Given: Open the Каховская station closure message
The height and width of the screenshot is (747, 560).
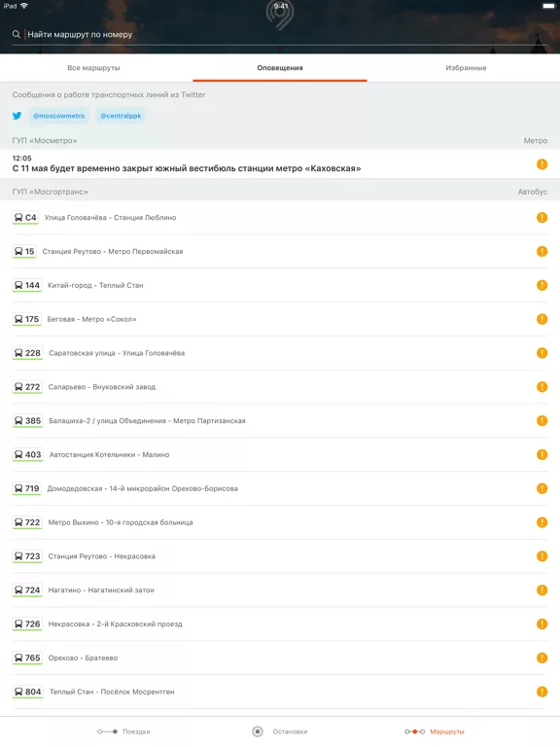Looking at the screenshot, I should tap(280, 163).
